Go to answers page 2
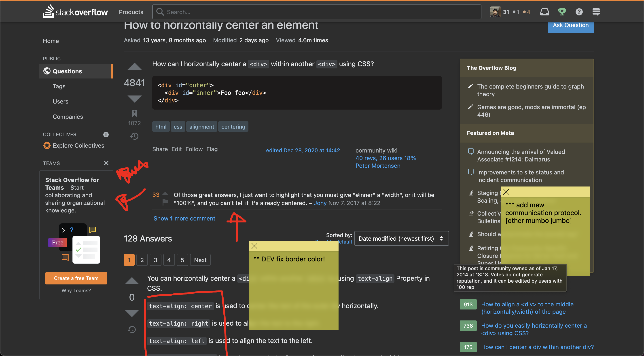Screen dimensions: 644x356 [x=142, y=260]
